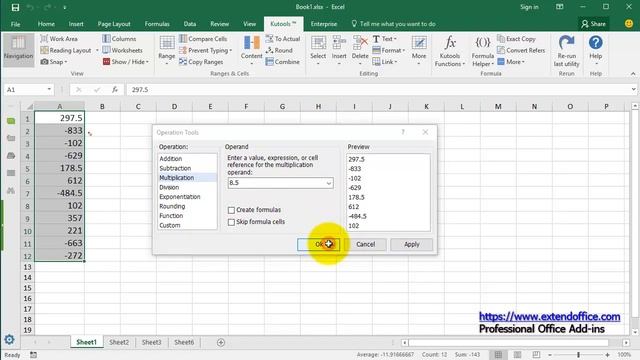
Task: Open the Worksheets tool
Action: click(x=122, y=50)
